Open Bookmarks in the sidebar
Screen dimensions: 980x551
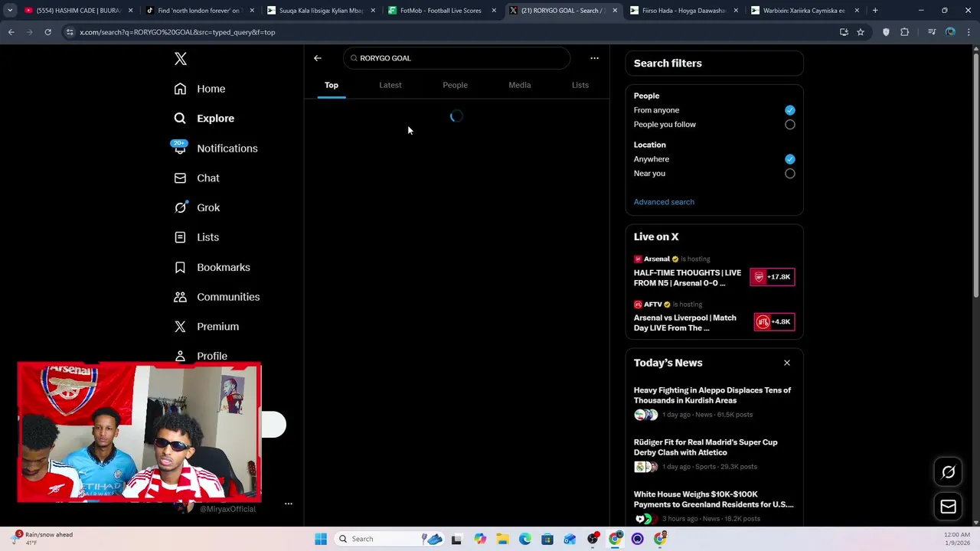click(x=212, y=267)
